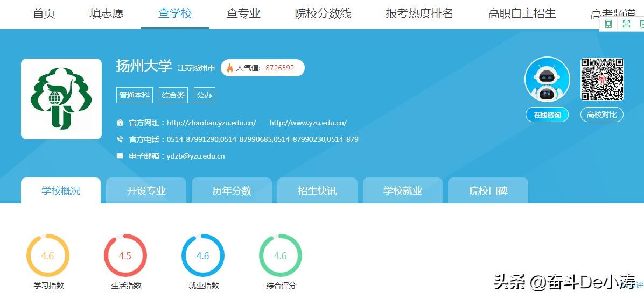Click the home icon beside 官方网址
Image resolution: width=644 pixels, height=299 pixels.
[120, 123]
